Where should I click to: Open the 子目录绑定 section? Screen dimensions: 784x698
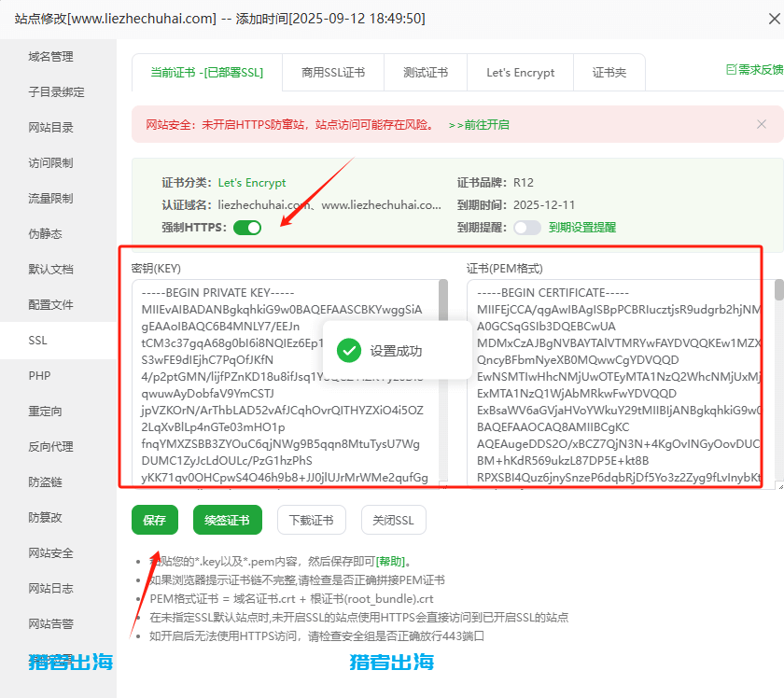pyautogui.click(x=56, y=92)
